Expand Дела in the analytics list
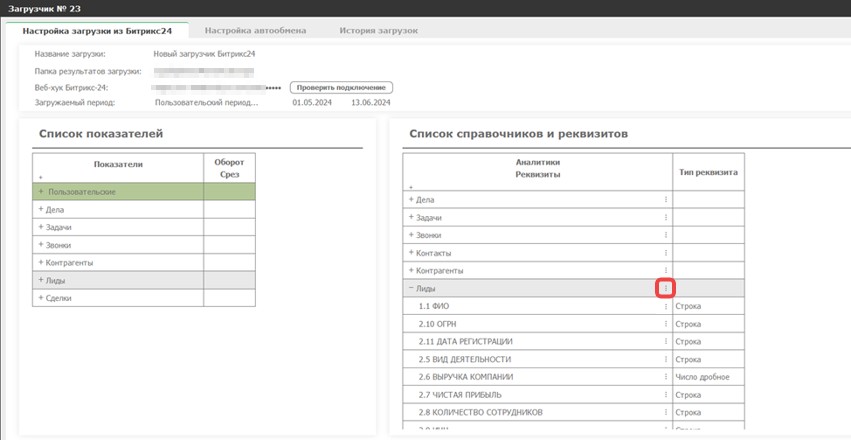Screen dimensions: 851x440 tap(411, 200)
